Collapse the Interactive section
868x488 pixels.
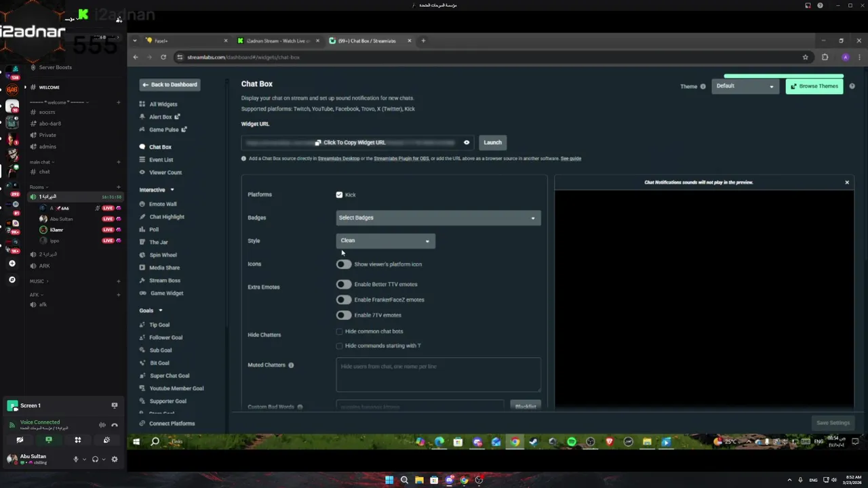pos(157,190)
